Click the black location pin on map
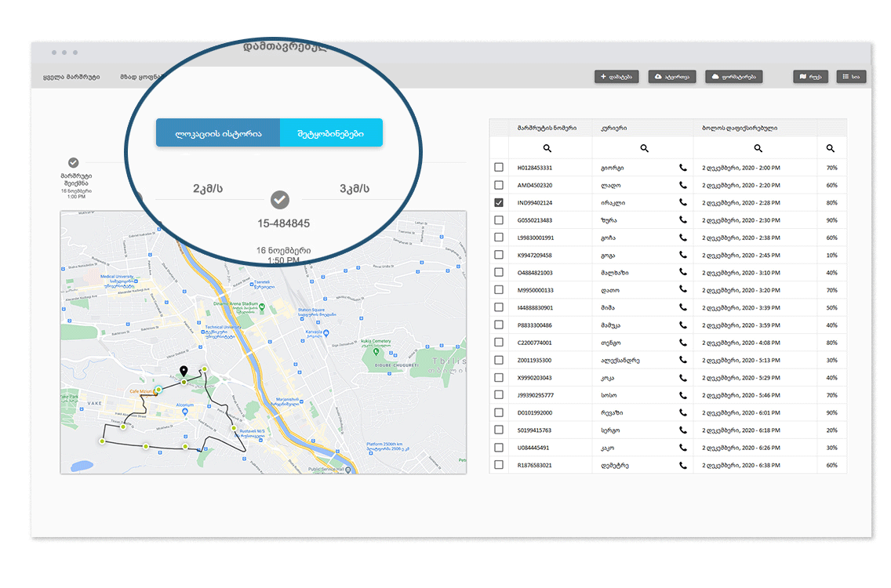 (184, 372)
